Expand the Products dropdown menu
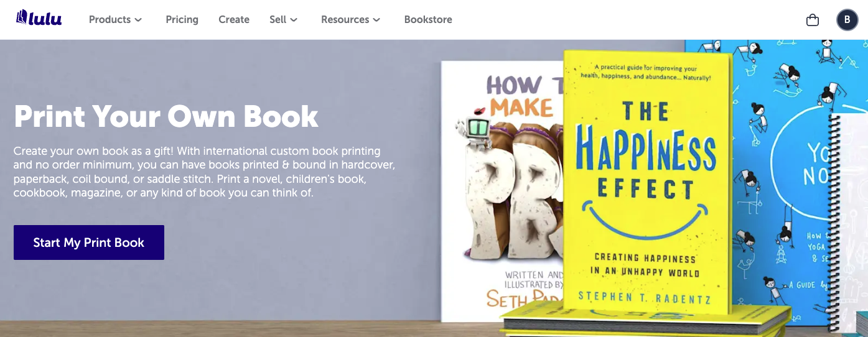This screenshot has width=868, height=337. [x=115, y=19]
